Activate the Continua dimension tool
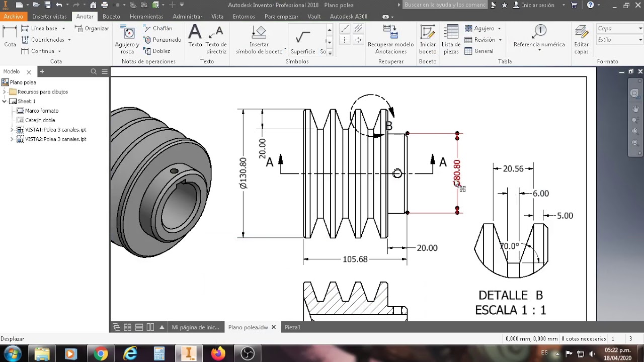644x362 pixels. point(38,51)
